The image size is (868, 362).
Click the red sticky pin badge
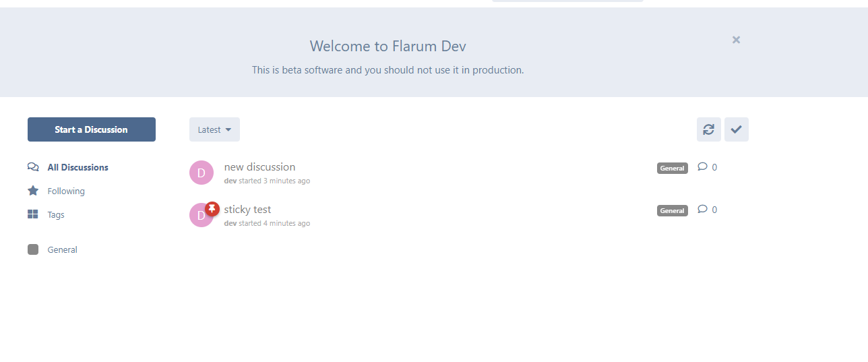click(x=212, y=208)
